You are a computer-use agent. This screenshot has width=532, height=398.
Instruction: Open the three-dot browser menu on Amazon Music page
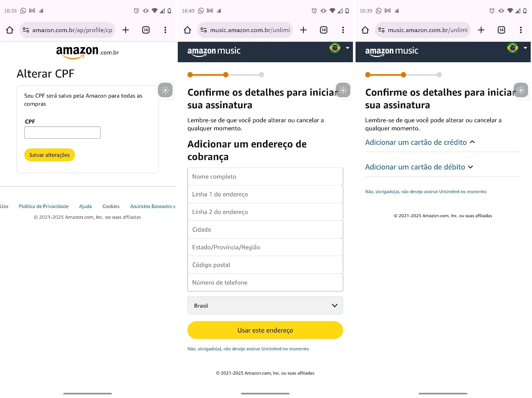point(343,30)
